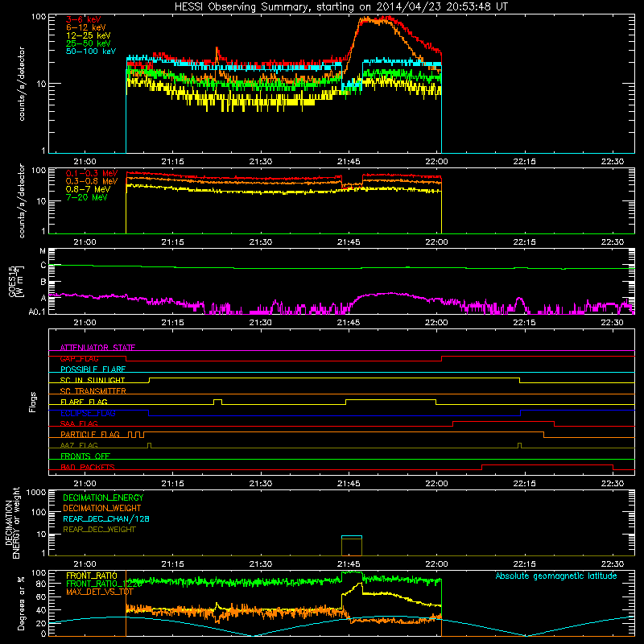Click the M class tick label on GOES panel

(43, 251)
